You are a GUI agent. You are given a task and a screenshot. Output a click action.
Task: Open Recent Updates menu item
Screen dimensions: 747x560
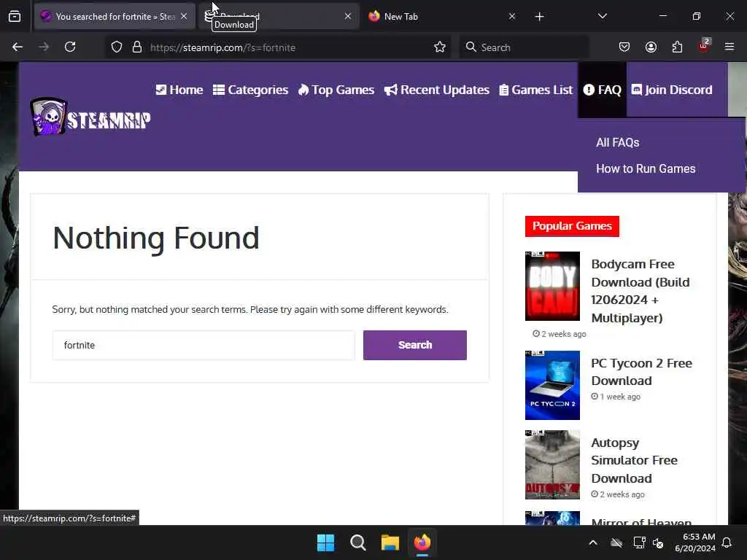pos(436,90)
